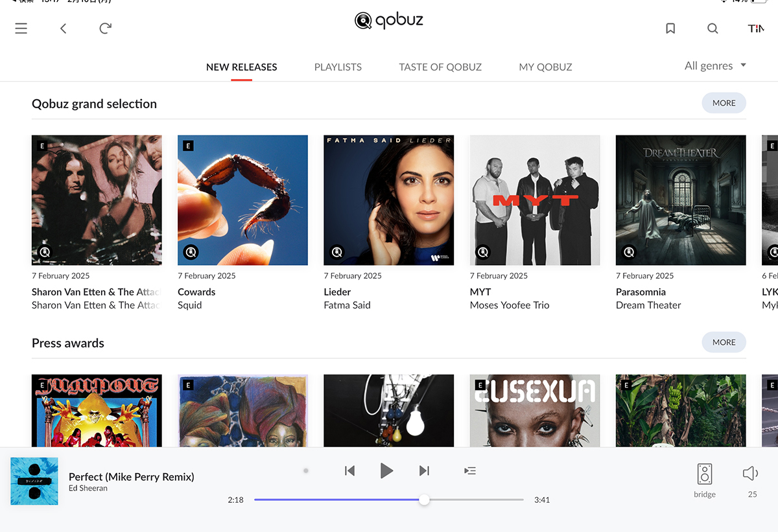Click the volume value 25
778x532 pixels.
point(752,494)
